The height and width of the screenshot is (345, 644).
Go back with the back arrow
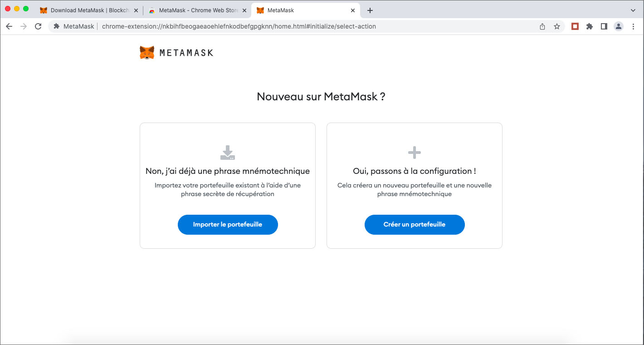click(9, 26)
